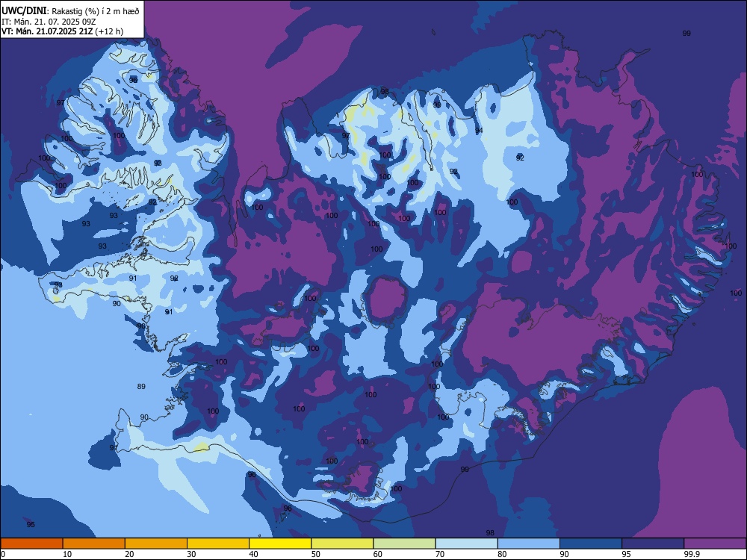Click the '99.9' legend scale label
The image size is (747, 560).
pos(691,554)
